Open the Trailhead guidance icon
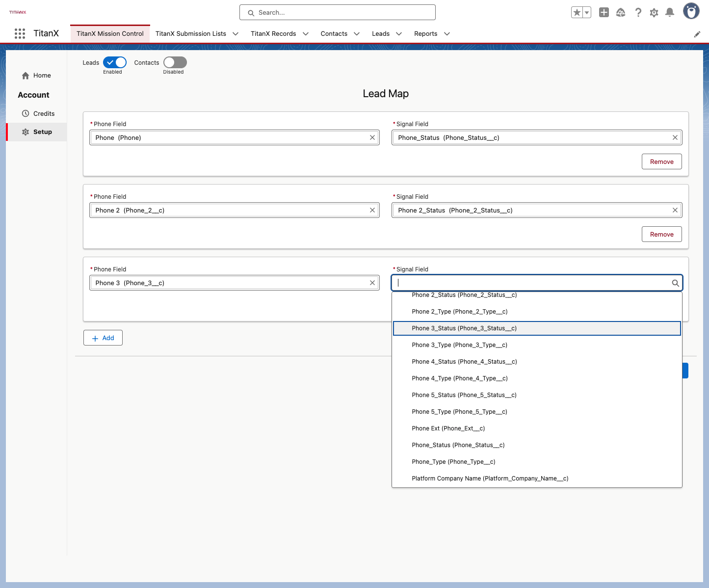 pyautogui.click(x=621, y=12)
